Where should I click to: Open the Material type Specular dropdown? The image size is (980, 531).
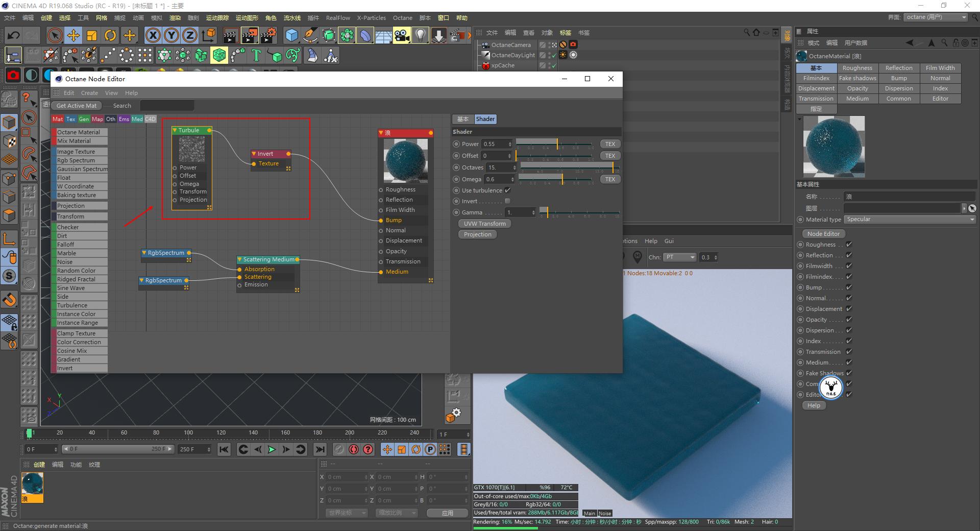coord(909,220)
